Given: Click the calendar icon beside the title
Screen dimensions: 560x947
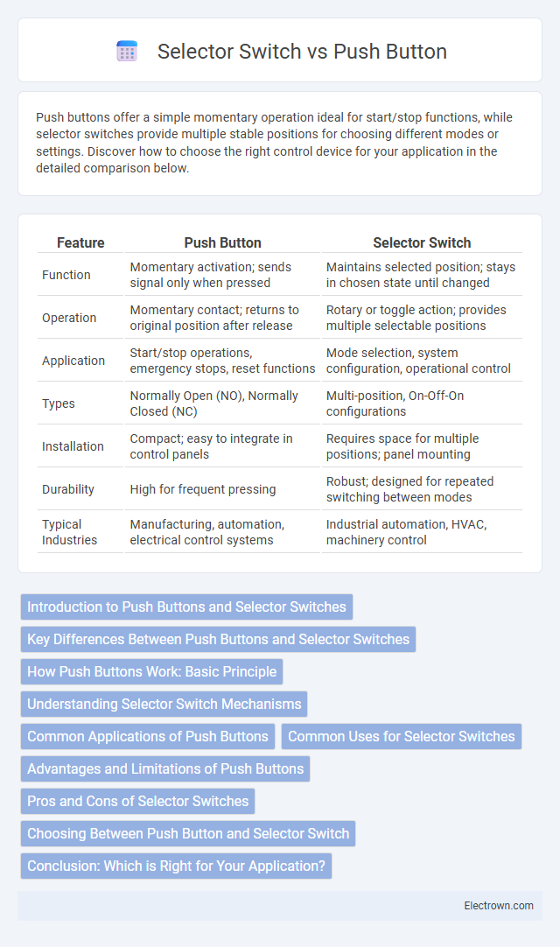Looking at the screenshot, I should [x=127, y=52].
